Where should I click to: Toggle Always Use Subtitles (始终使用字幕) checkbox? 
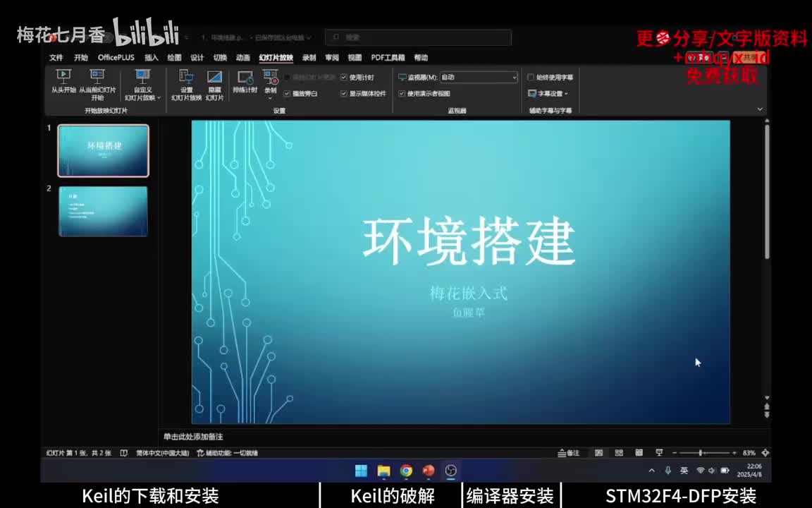pyautogui.click(x=531, y=77)
